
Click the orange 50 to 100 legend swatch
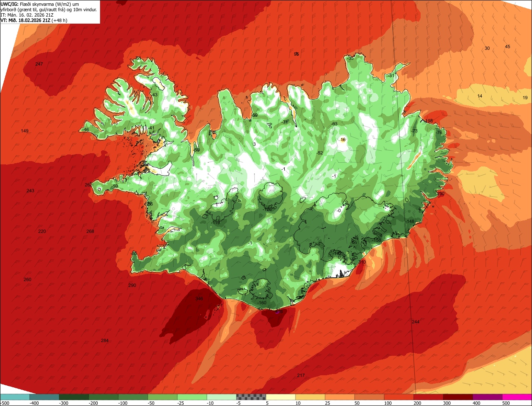369,397
